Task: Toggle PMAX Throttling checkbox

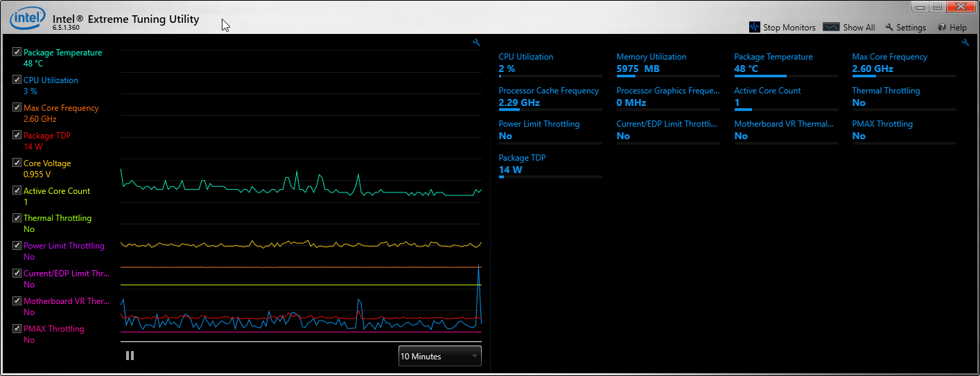Action: coord(17,328)
